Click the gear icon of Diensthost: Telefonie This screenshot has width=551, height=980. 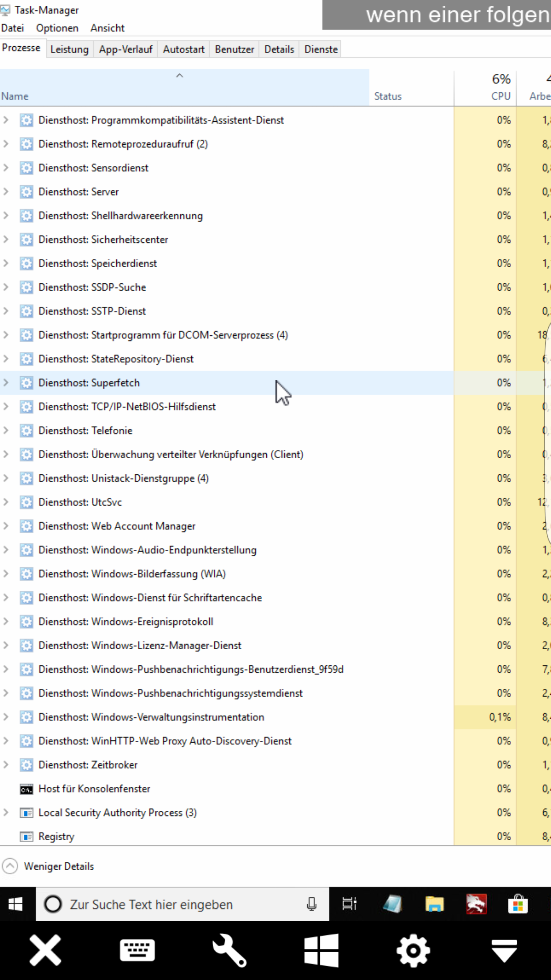(x=26, y=431)
